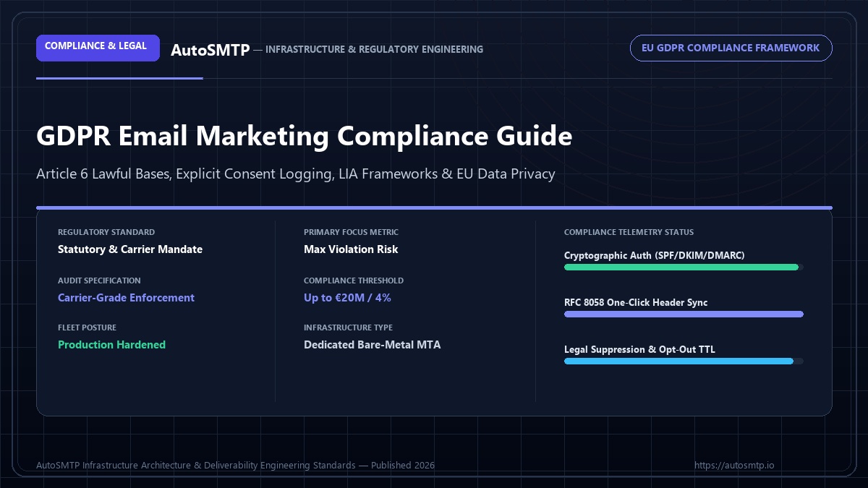Click the Up to €20M / 4% value
Image resolution: width=868 pixels, height=488 pixels.
[348, 297]
